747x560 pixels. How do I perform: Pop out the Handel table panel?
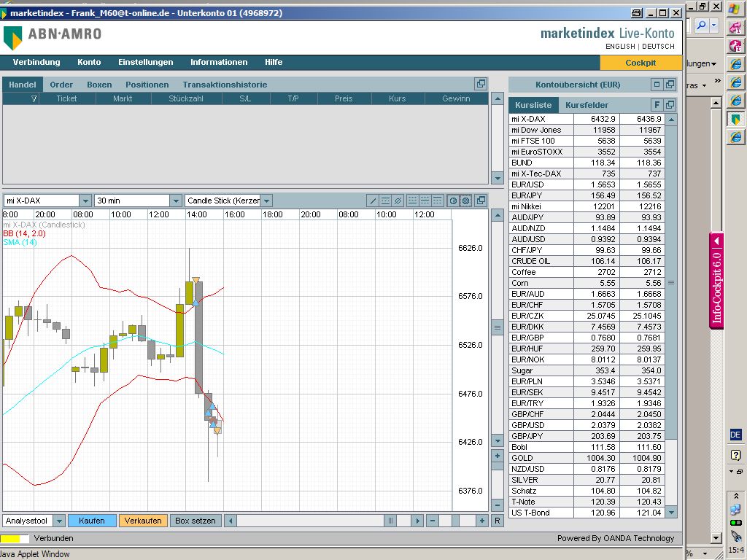[x=481, y=85]
